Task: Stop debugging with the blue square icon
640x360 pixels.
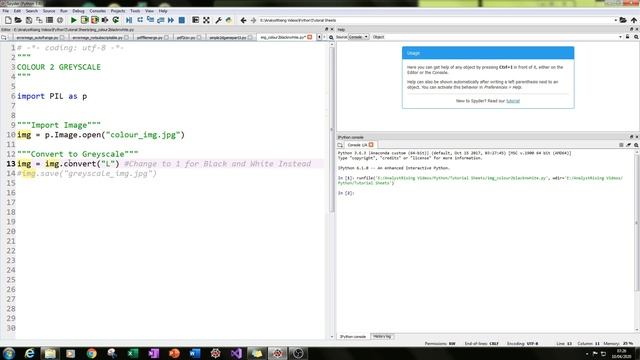Action: pyautogui.click(x=182, y=20)
